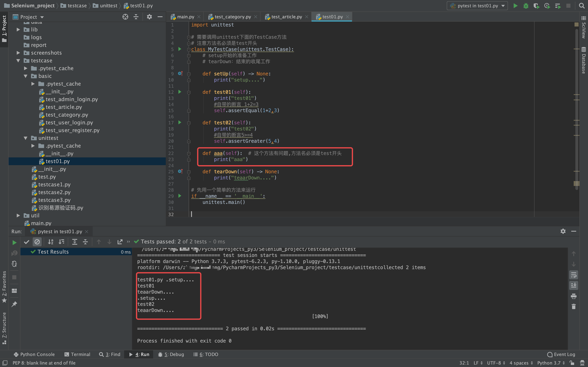This screenshot has width=588, height=367.
Task: Run tests with coverage
Action: [537, 6]
